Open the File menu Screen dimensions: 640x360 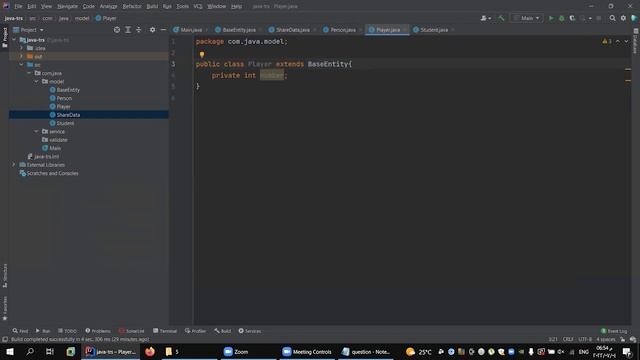tap(18, 7)
